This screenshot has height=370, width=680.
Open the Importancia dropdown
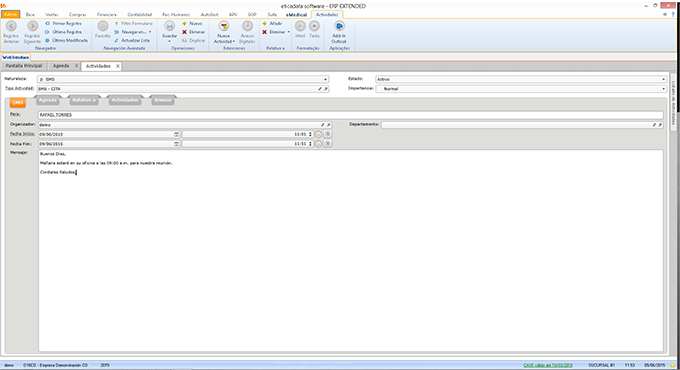pyautogui.click(x=664, y=88)
